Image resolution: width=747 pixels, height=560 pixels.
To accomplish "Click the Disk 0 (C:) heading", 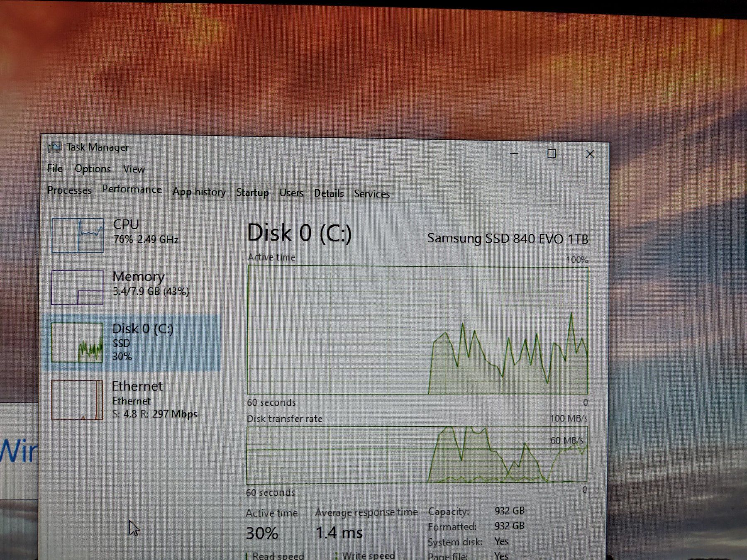I will pos(299,233).
